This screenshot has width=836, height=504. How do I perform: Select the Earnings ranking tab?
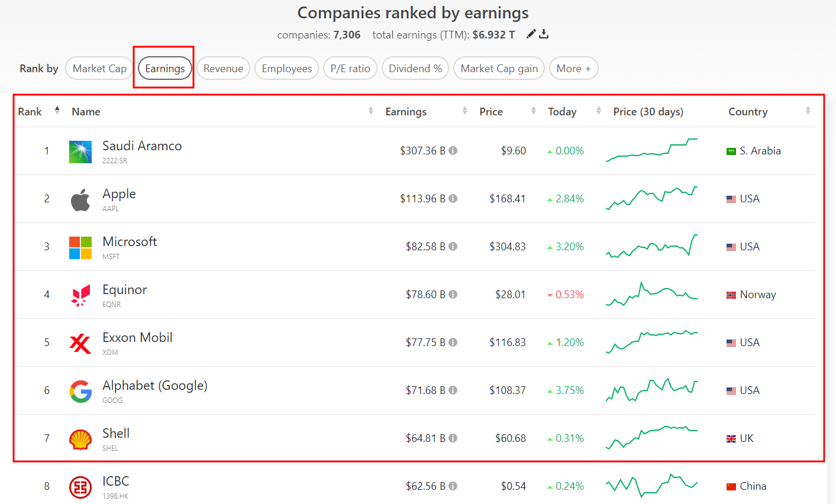coord(165,68)
